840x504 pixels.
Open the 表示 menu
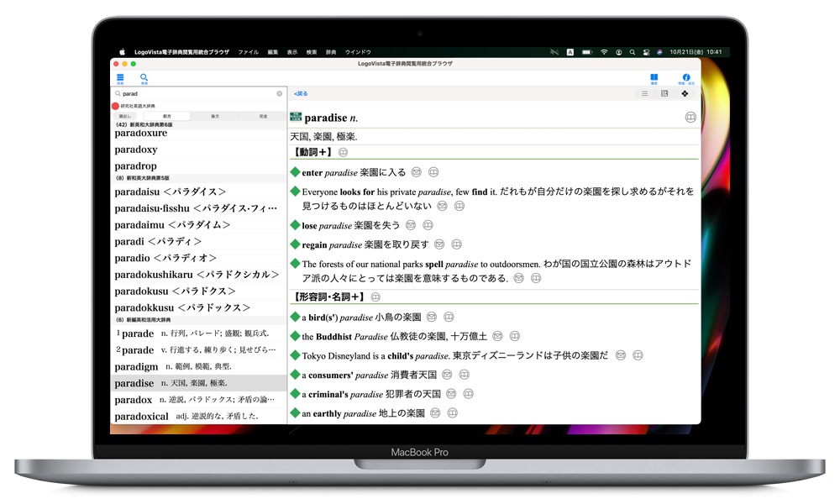click(x=292, y=52)
